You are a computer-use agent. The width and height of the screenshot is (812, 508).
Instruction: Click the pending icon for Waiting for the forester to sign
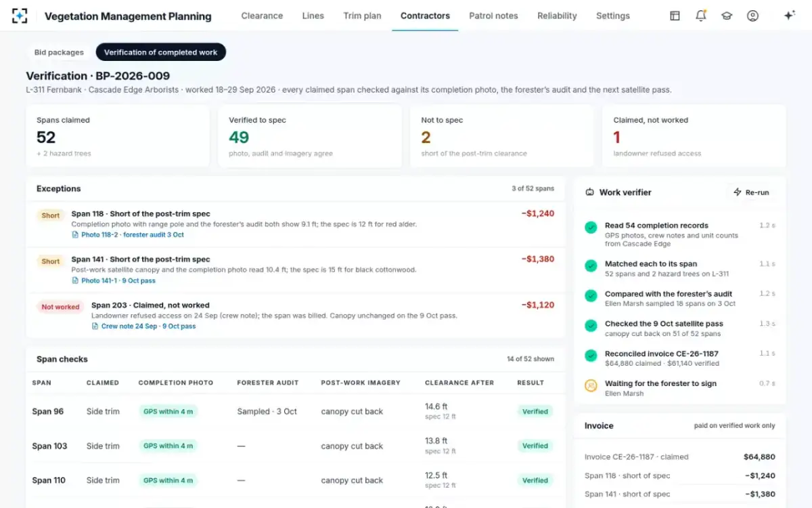[591, 385]
